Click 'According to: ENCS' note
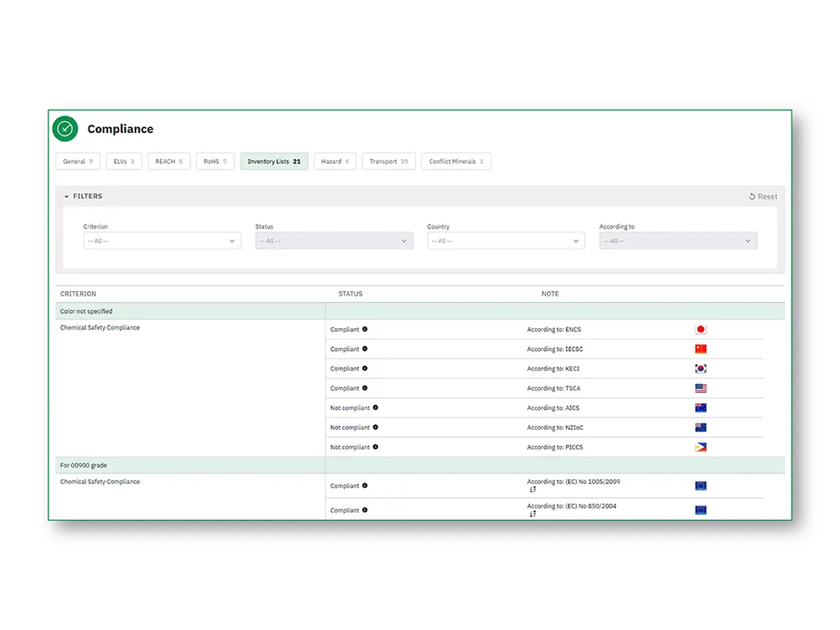 point(554,330)
